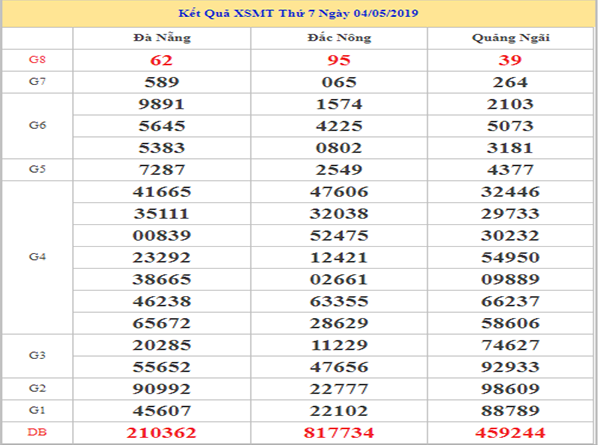Click the table title Kết Quả XSMT
This screenshot has height=445, width=600.
click(x=300, y=14)
